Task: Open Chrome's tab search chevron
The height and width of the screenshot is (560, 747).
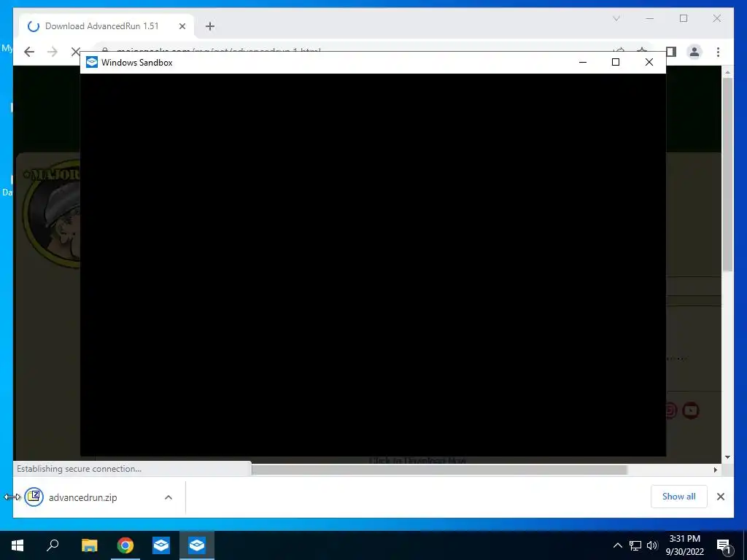Action: (x=616, y=18)
